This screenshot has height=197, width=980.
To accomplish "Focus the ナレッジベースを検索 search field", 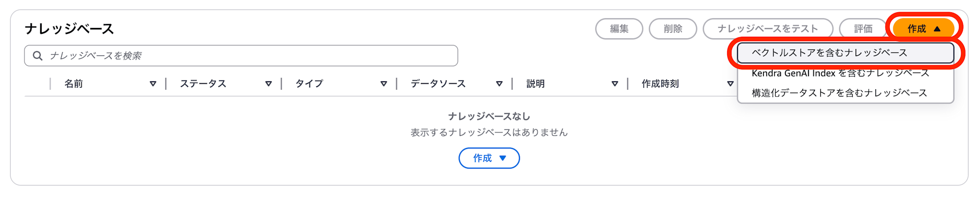I will pyautogui.click(x=241, y=56).
